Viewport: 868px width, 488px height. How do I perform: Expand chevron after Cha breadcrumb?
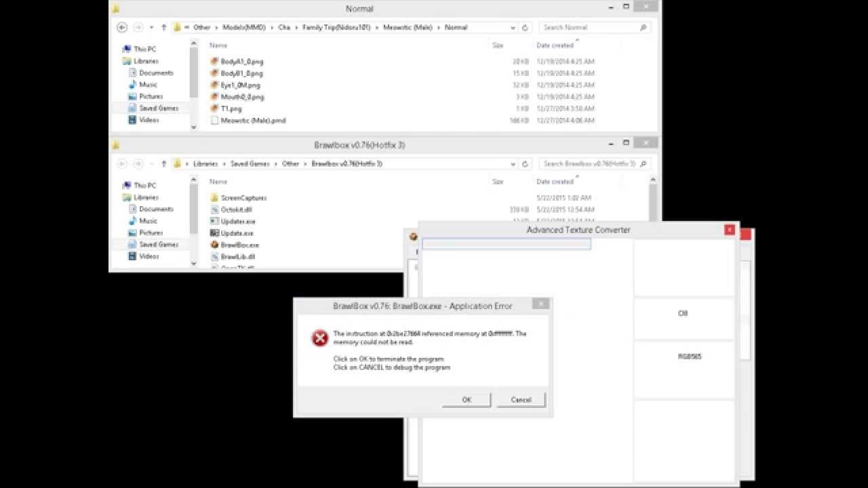(x=296, y=28)
